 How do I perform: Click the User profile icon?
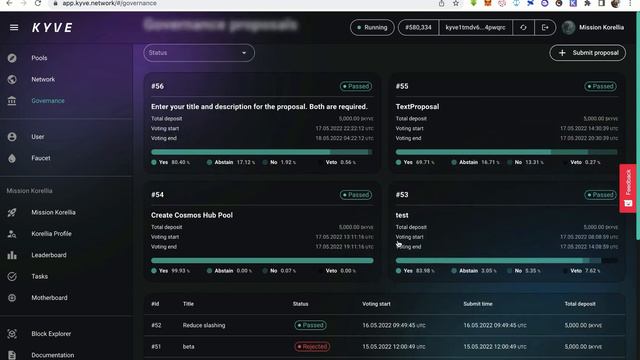[x=12, y=137]
